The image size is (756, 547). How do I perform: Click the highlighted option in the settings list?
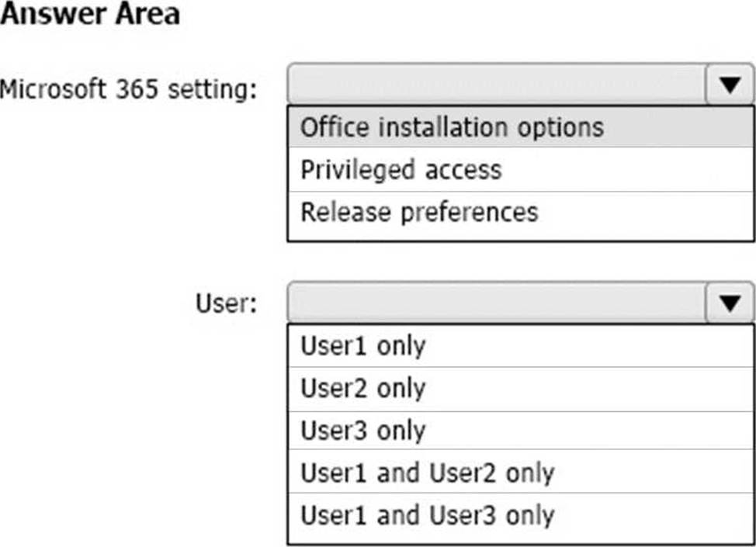point(521,127)
